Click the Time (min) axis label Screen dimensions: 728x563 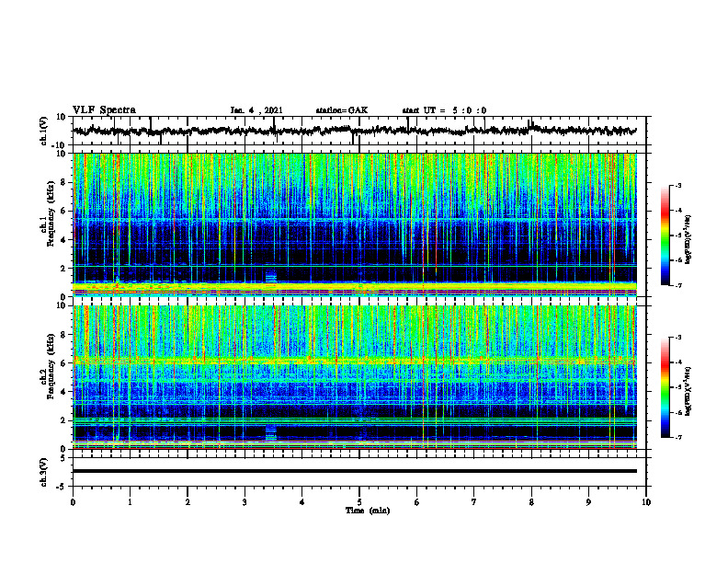368,511
